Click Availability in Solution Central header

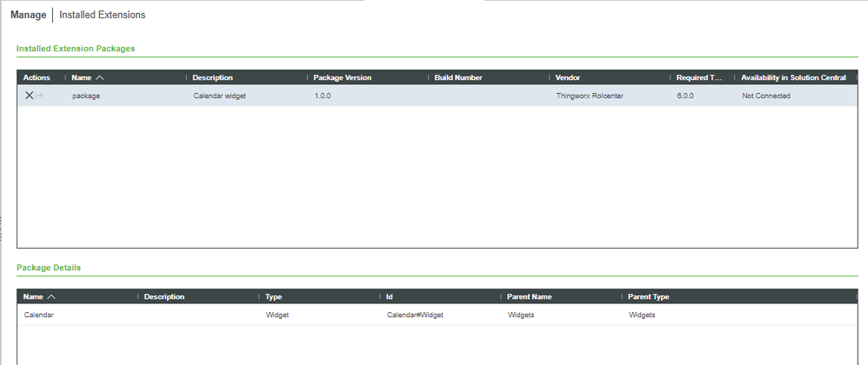point(793,77)
